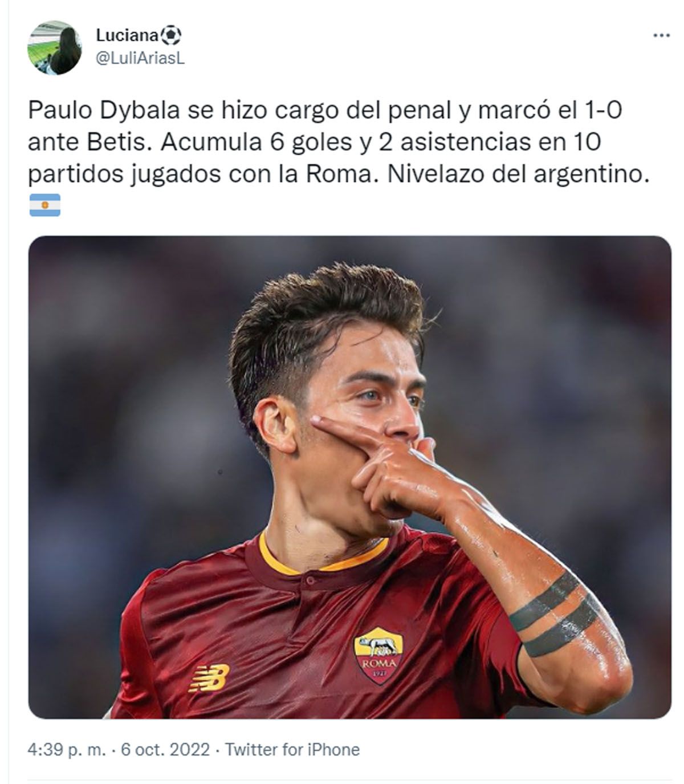Click the 4:39 p. m. timestamp

click(x=67, y=749)
